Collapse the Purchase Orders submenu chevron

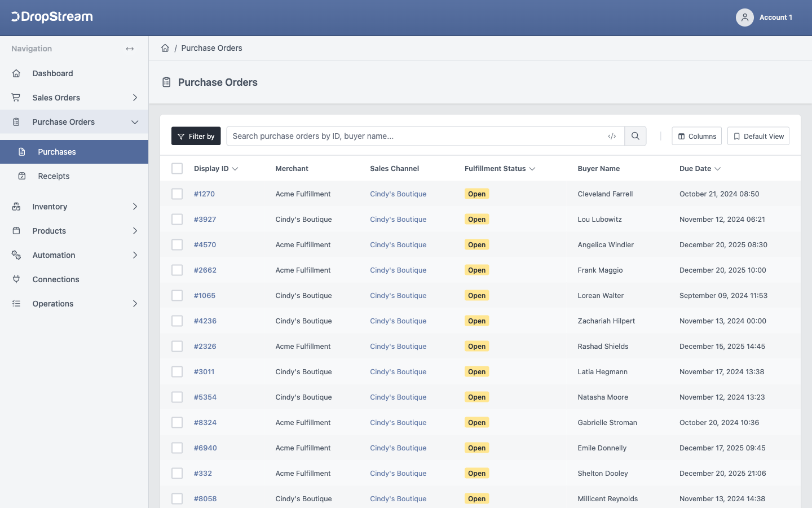point(135,122)
